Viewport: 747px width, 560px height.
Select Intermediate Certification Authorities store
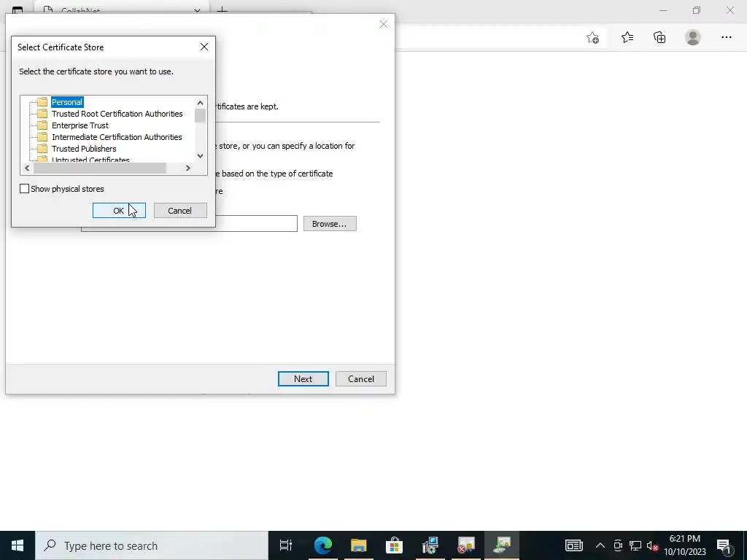tap(117, 137)
